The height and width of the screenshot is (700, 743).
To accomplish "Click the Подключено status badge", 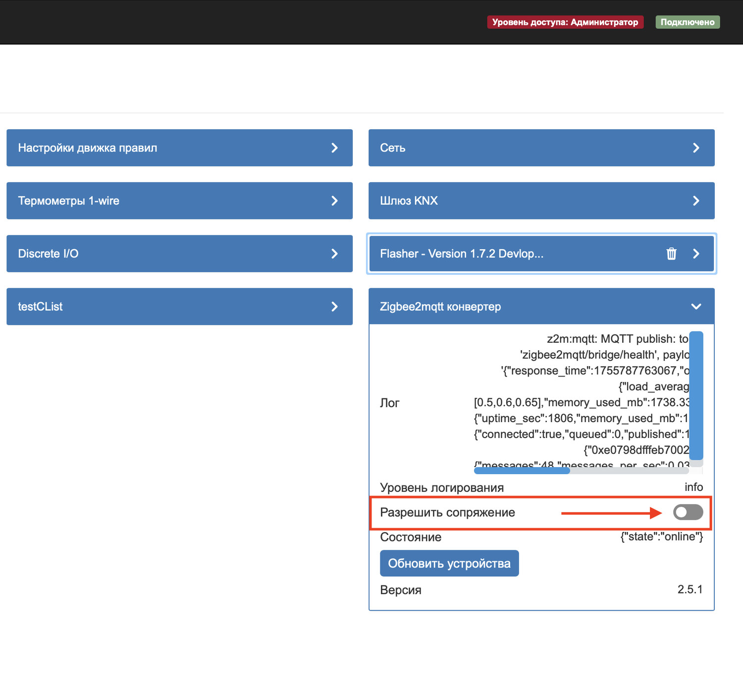I will 687,22.
